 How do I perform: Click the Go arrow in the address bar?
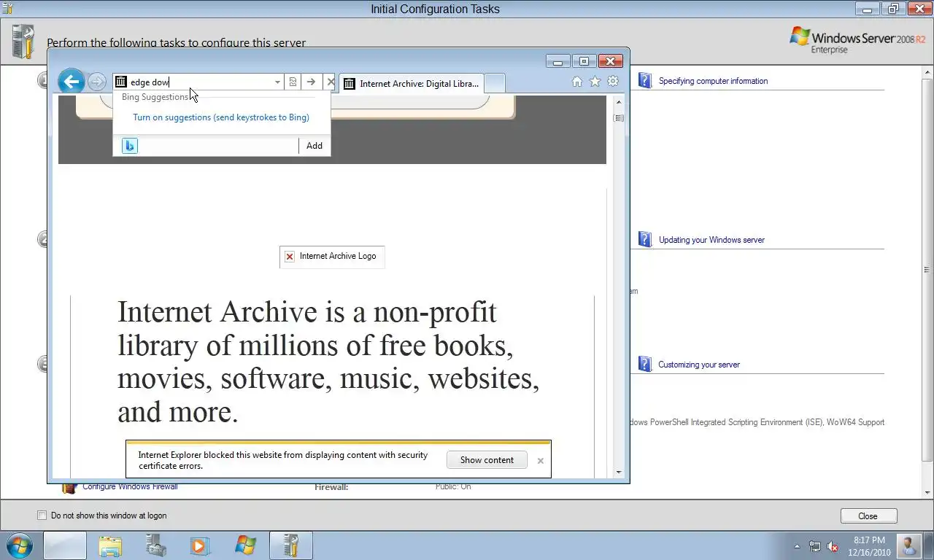point(311,82)
